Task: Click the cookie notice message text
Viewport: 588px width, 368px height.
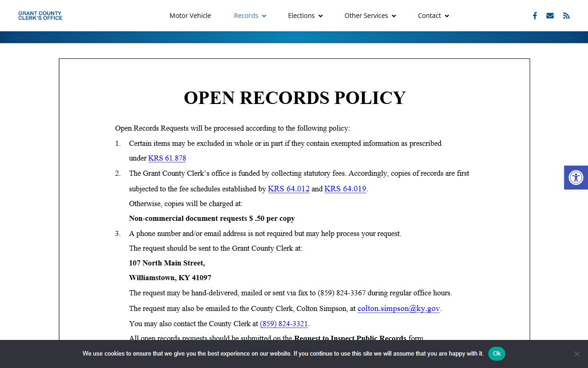Action: coord(283,354)
